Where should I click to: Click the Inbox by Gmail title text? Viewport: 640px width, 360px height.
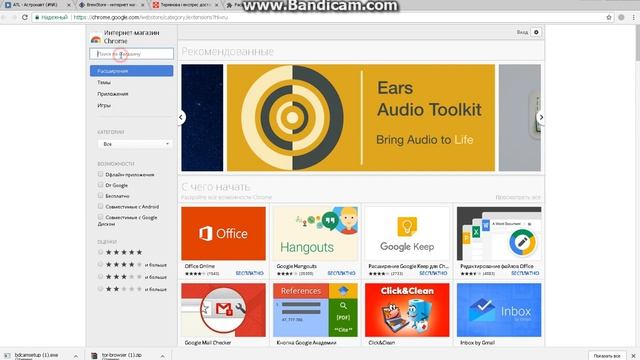click(x=477, y=343)
